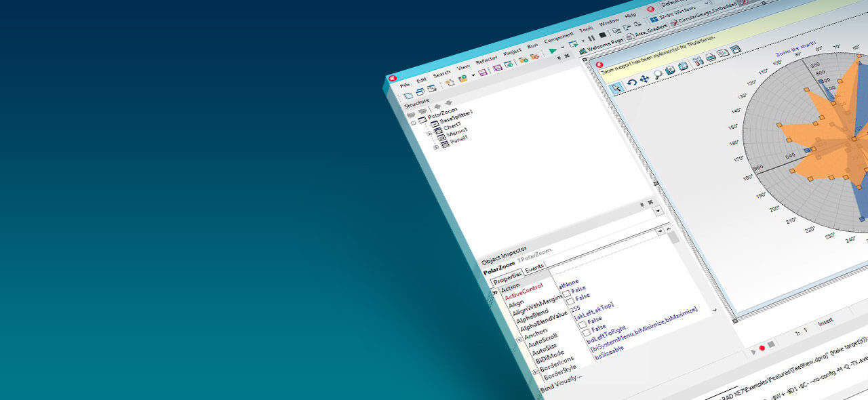Click the red RAD Studio title bar logo
868x400 pixels.
pos(393,77)
